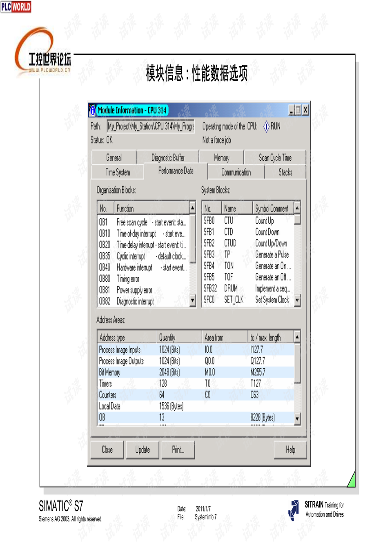The width and height of the screenshot is (392, 554).
Task: Open Help for module information
Action: click(290, 450)
